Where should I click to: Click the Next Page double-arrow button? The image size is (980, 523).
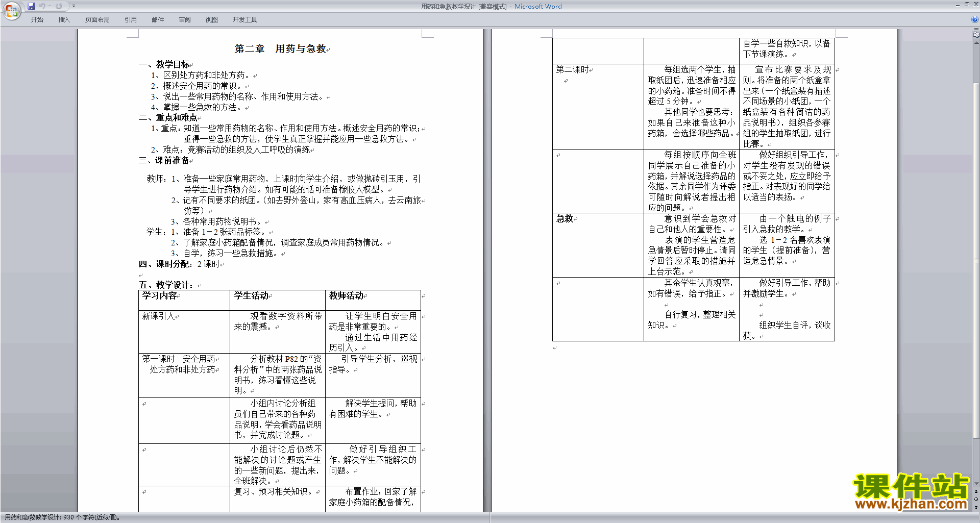976,507
